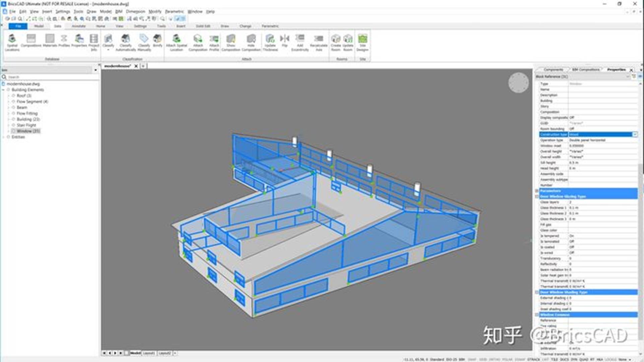Screen dimensions: 644x362
Task: Expand Flow Segment (4) tree node
Action: tap(9, 101)
